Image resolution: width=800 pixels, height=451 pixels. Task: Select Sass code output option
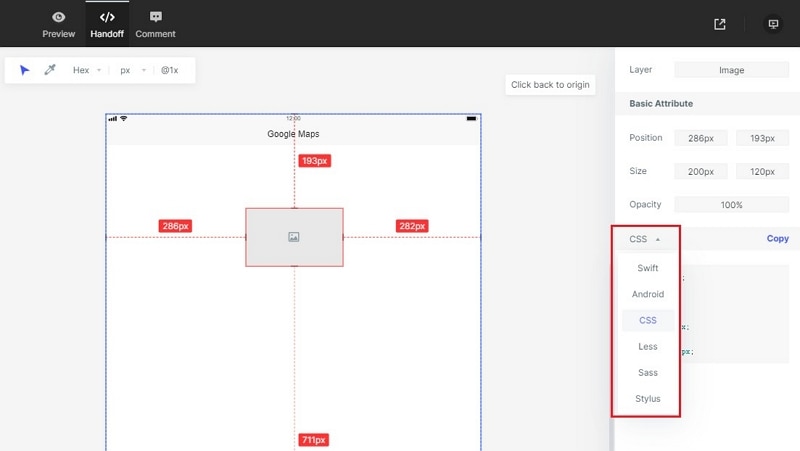click(x=647, y=372)
